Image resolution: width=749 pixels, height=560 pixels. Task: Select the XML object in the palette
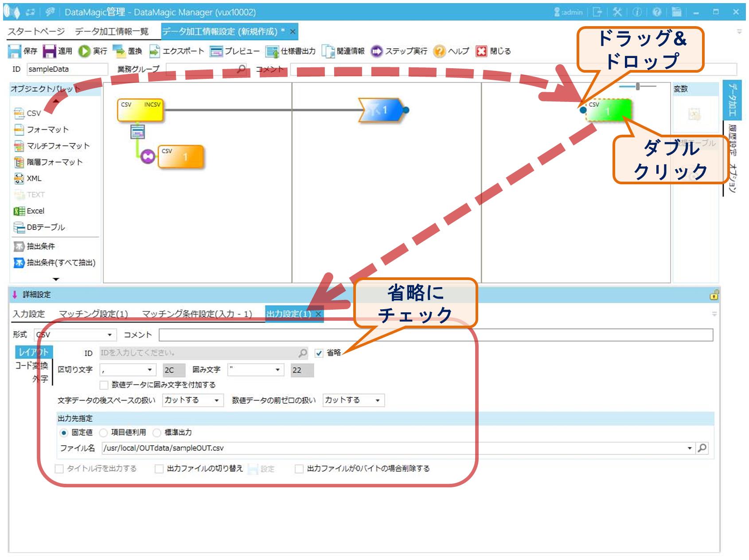coord(27,179)
